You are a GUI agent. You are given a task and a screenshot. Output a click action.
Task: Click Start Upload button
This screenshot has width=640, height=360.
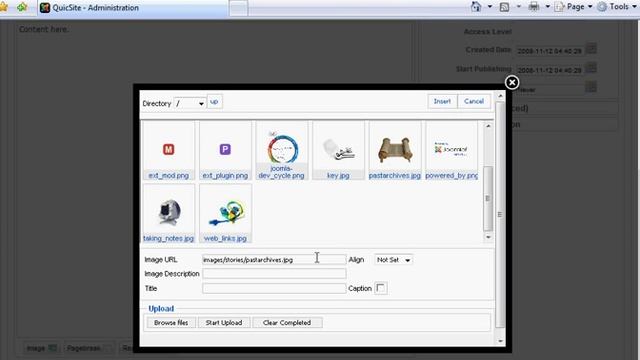(x=224, y=322)
